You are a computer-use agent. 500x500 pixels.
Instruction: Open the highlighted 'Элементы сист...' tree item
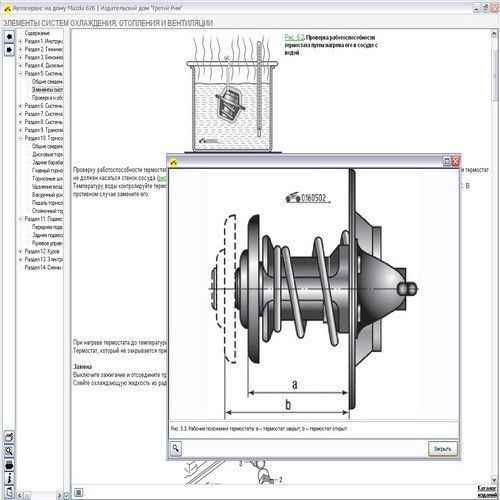point(47,90)
